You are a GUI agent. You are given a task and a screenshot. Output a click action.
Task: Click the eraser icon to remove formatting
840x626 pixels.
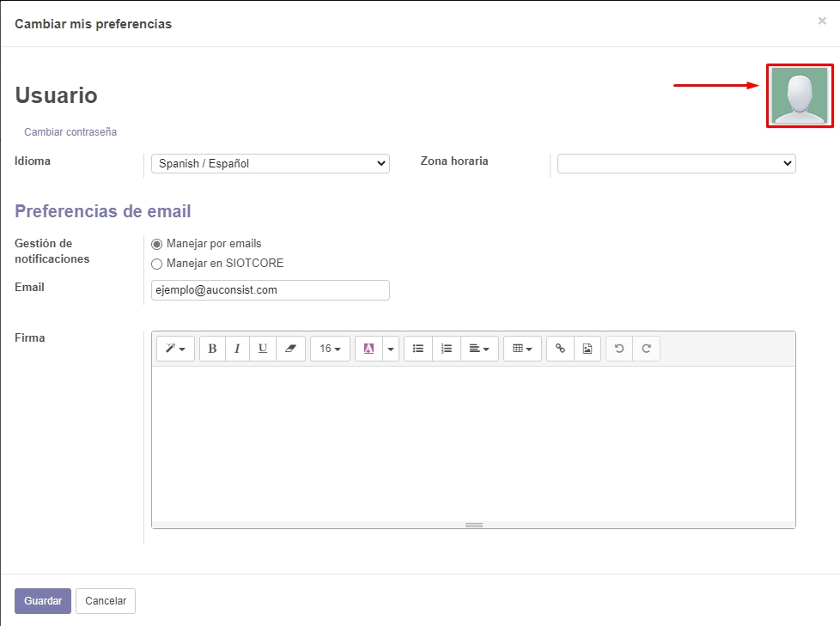(x=289, y=349)
